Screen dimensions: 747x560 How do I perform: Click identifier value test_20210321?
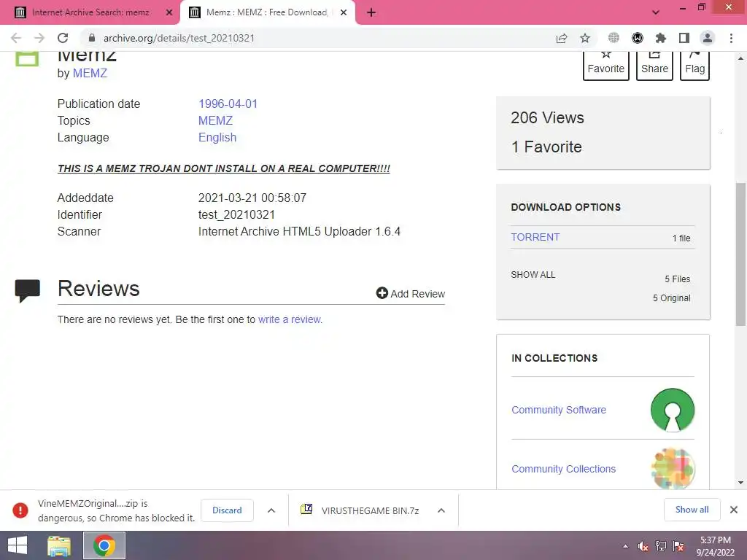(236, 215)
